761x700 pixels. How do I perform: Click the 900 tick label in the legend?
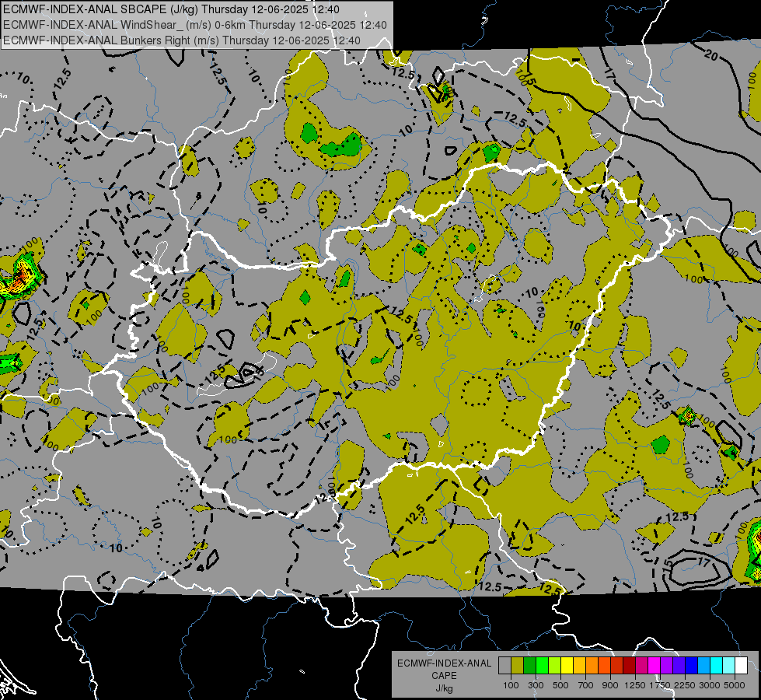click(x=610, y=685)
